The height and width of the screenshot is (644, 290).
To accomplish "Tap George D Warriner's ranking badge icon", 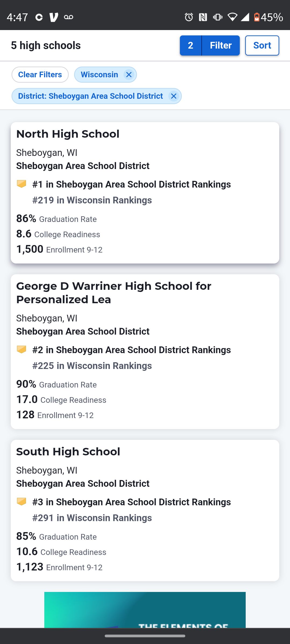I will point(21,349).
